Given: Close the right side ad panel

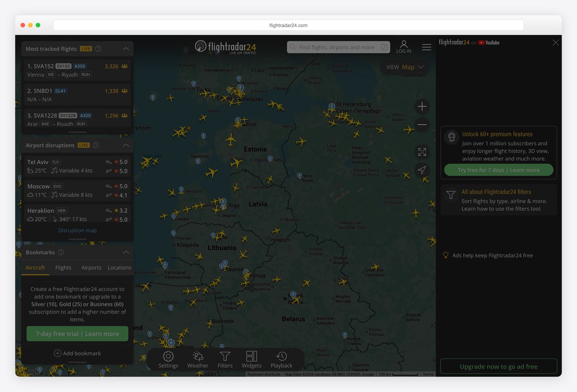Looking at the screenshot, I should pos(556,42).
